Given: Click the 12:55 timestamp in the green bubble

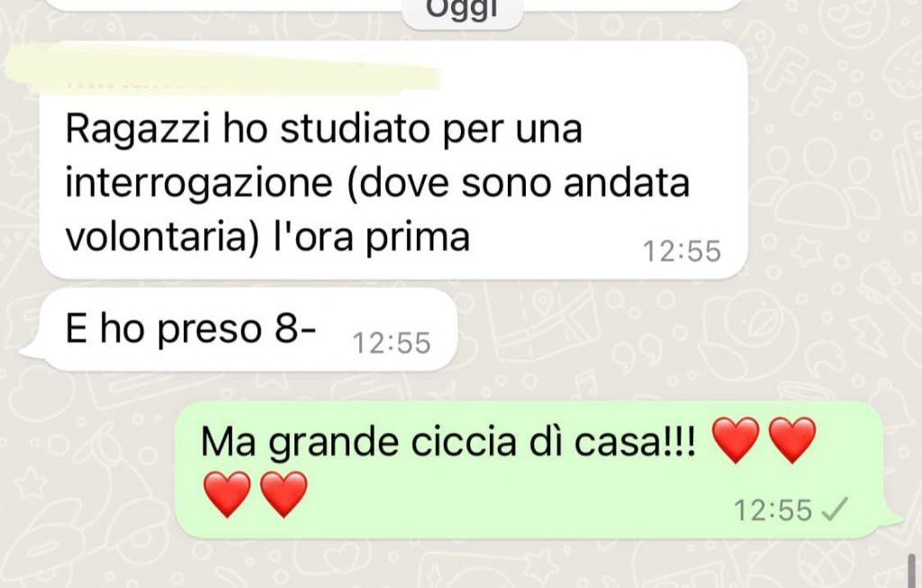Looking at the screenshot, I should (773, 510).
